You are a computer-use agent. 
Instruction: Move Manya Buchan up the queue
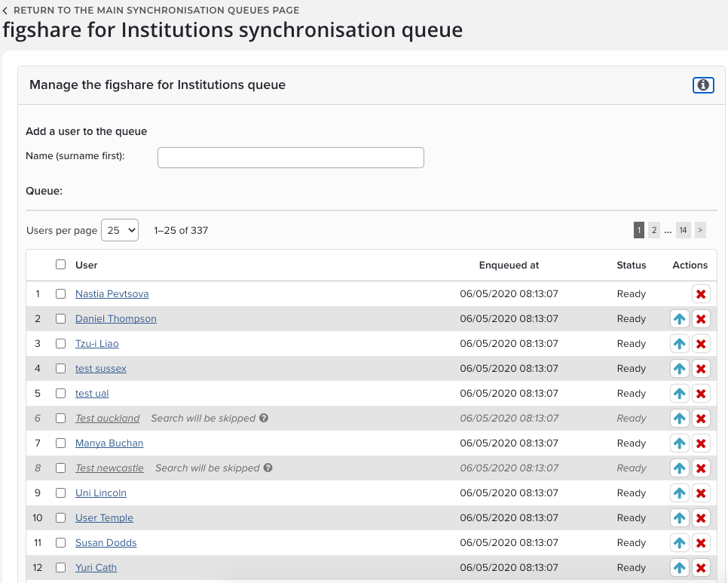[679, 443]
